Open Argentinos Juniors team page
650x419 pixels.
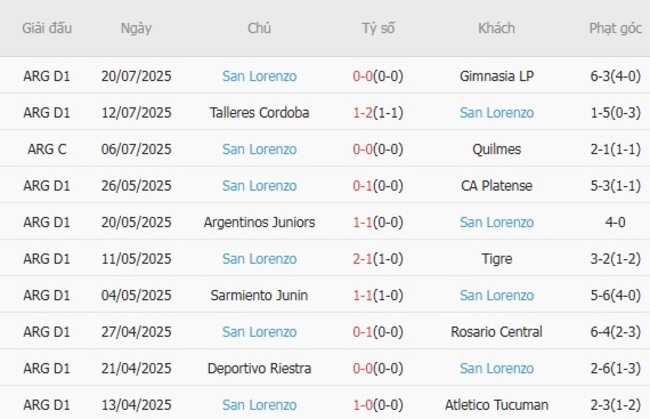point(259,222)
